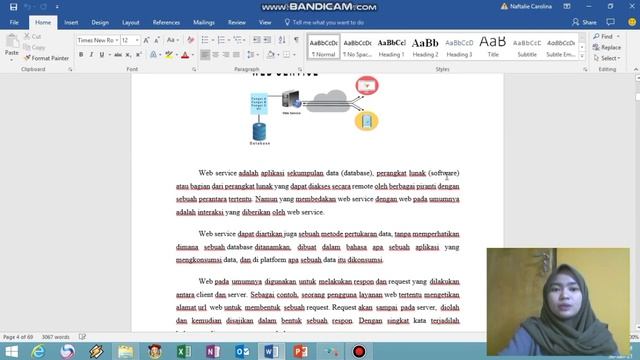Open comments icon near Share

point(611,22)
